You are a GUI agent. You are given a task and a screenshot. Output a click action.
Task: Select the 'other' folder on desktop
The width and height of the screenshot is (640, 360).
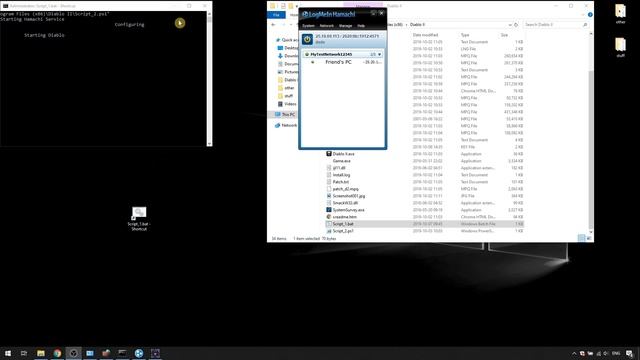tap(620, 14)
